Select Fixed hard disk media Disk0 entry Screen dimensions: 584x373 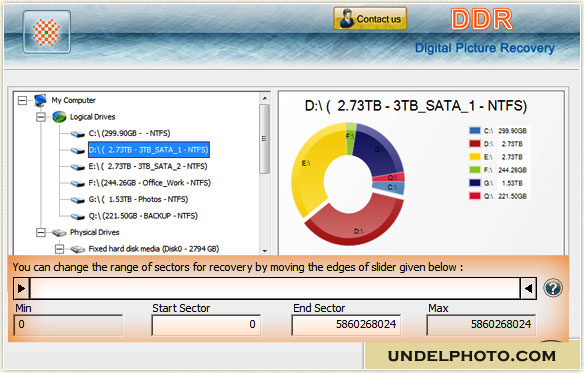(153, 249)
